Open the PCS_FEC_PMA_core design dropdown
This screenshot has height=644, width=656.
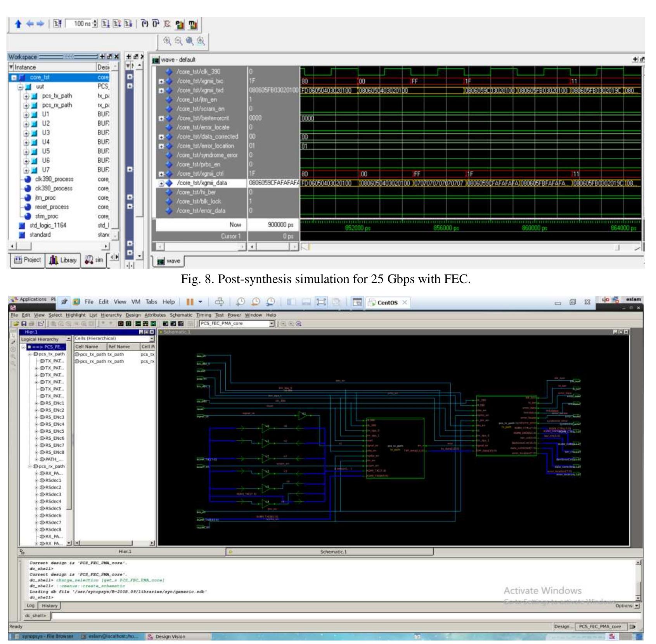pyautogui.click(x=272, y=323)
